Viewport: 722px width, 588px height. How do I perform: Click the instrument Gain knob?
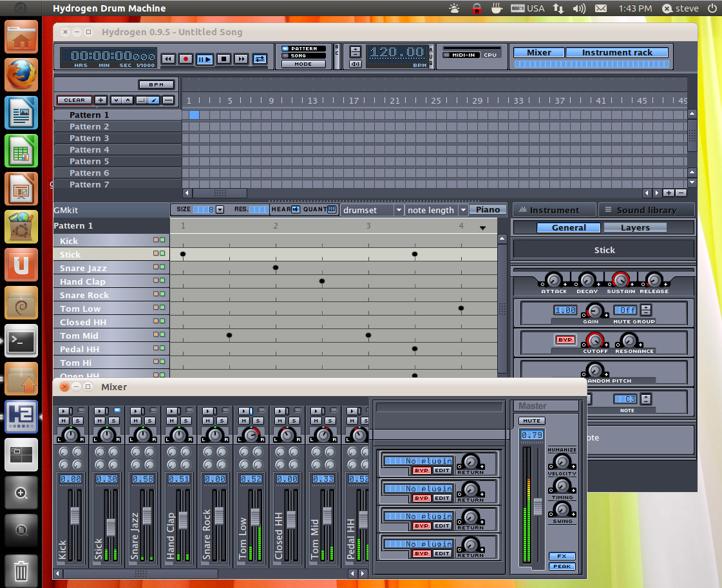pos(594,311)
